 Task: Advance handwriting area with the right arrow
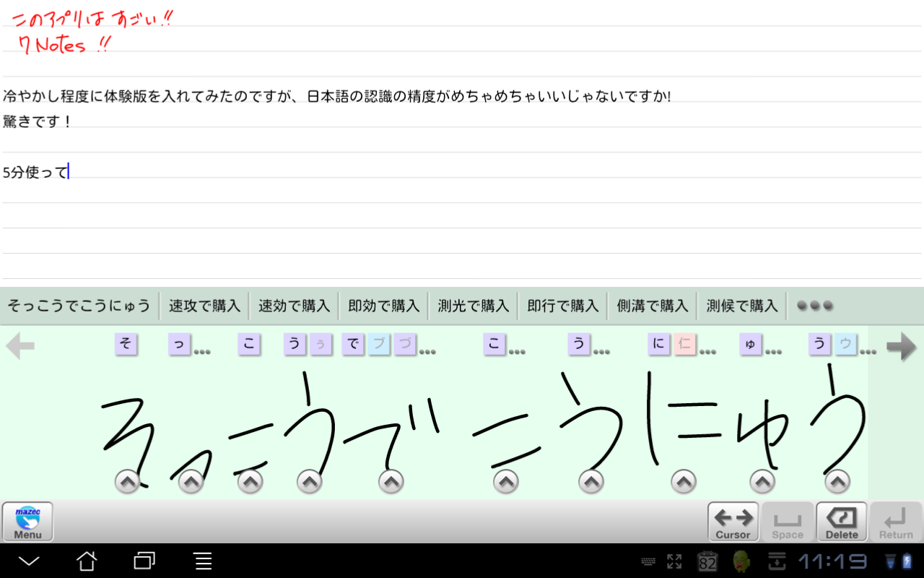tap(902, 347)
